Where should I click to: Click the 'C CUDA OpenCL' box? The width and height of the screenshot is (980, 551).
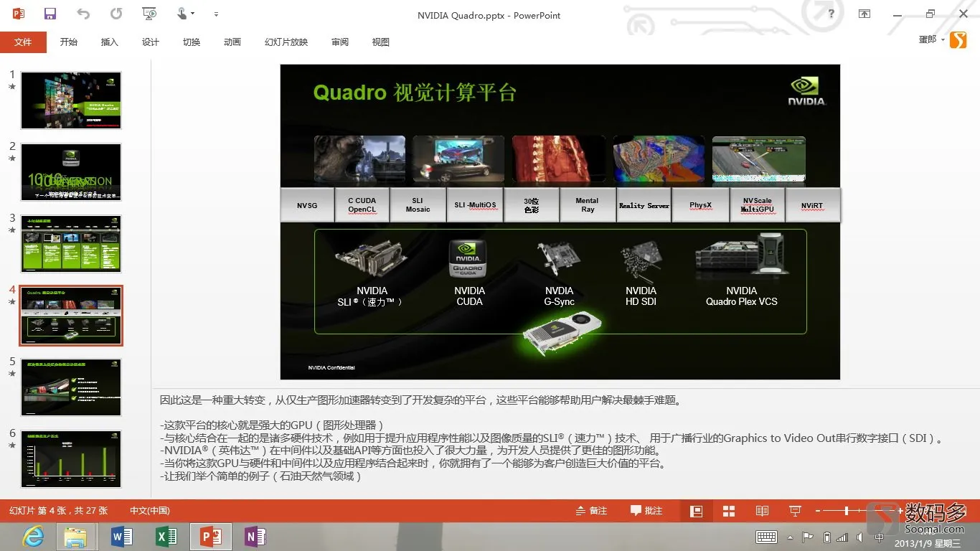pyautogui.click(x=362, y=205)
